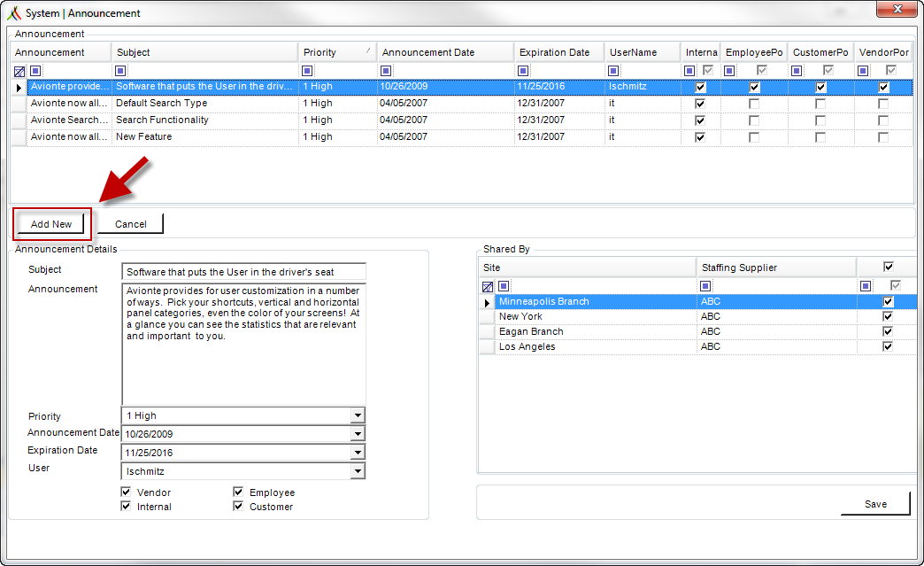Click into the Subject text field

coord(243,272)
